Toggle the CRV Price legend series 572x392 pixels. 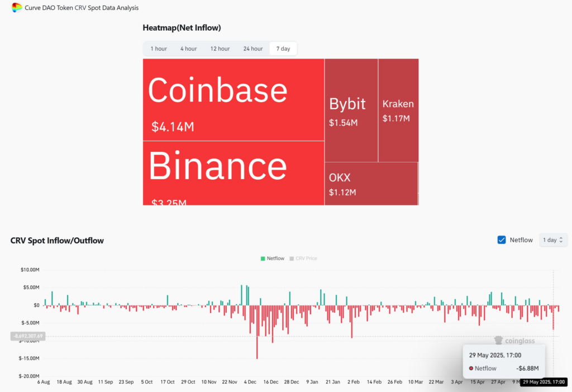[303, 258]
